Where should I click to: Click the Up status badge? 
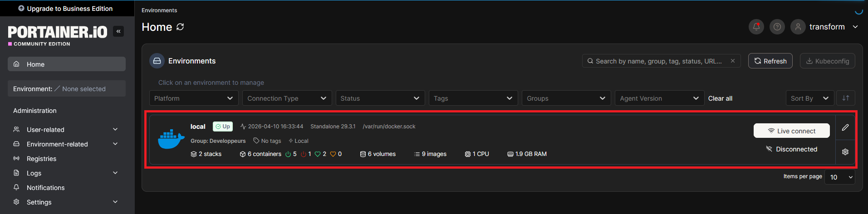(223, 126)
